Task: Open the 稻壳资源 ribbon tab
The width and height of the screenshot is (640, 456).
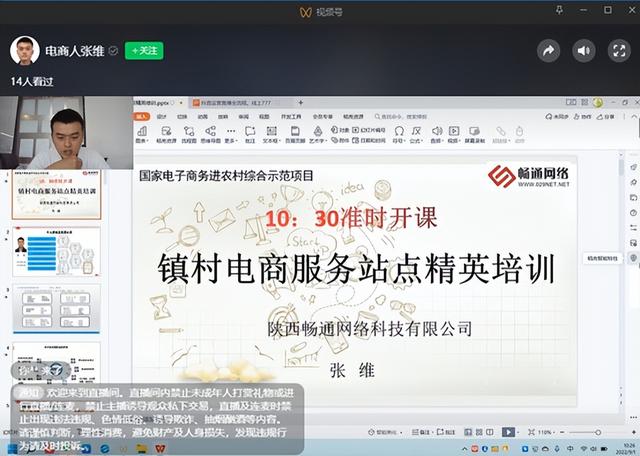Action: point(353,117)
